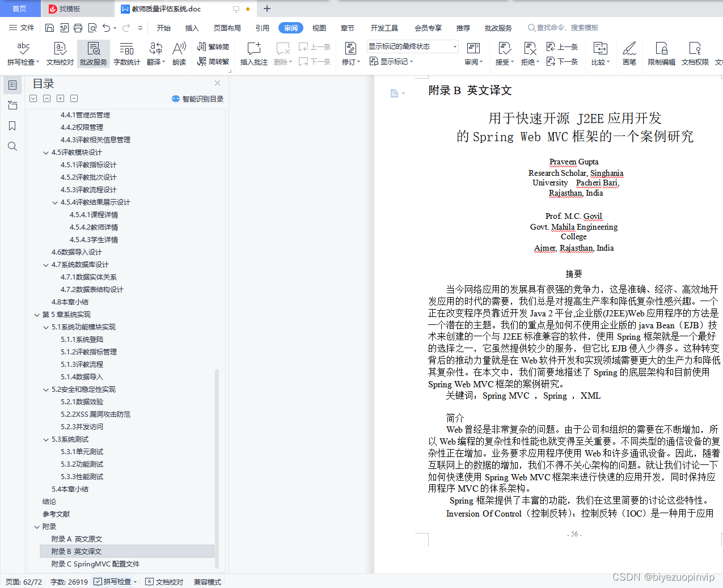
Task: Collapse the 5.1系统功能模块实现 node
Action: coord(46,327)
